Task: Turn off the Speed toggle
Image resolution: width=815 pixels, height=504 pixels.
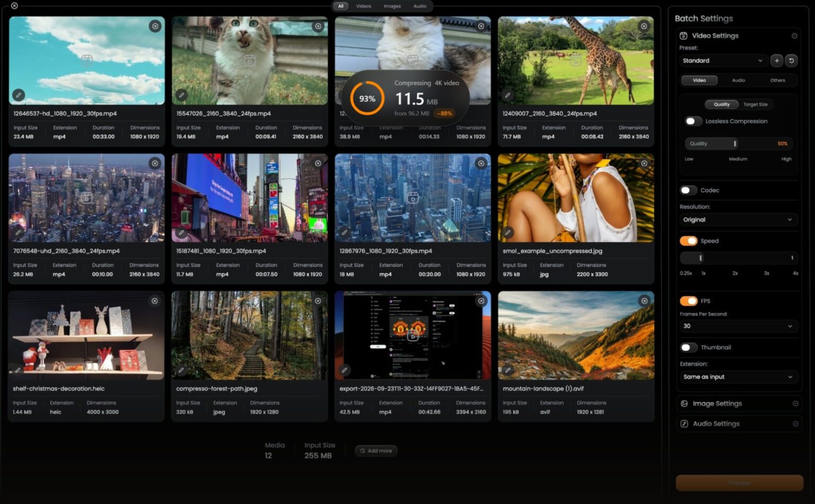Action: (689, 241)
